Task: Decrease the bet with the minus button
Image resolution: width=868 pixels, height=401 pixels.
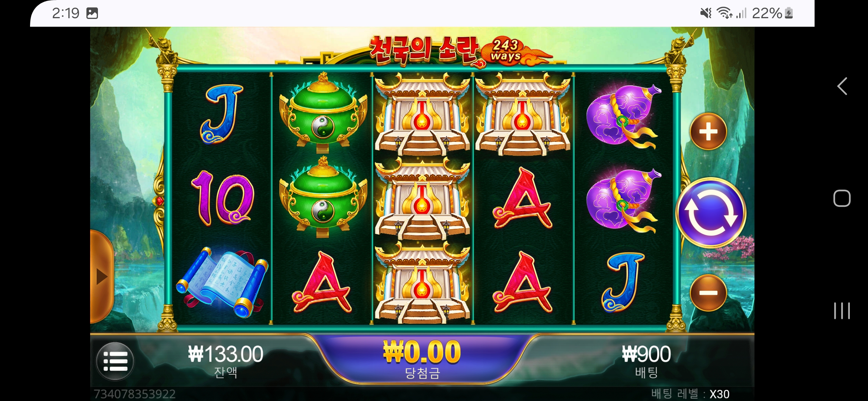Action: (x=708, y=293)
